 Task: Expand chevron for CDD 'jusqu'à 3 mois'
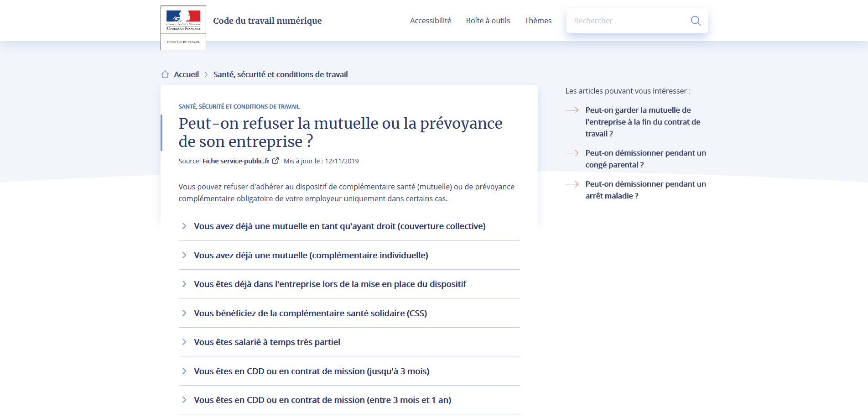click(184, 371)
